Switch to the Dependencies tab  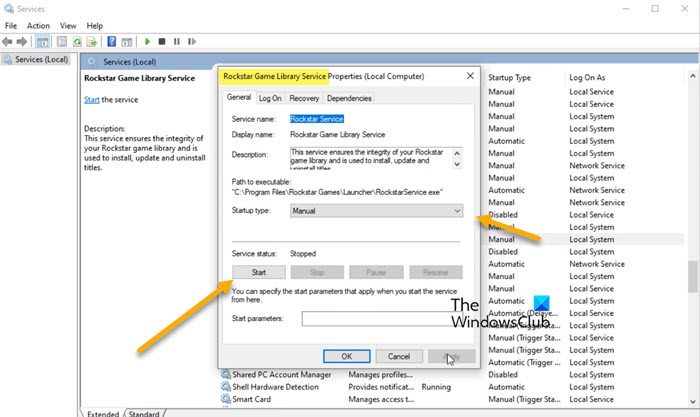click(349, 98)
